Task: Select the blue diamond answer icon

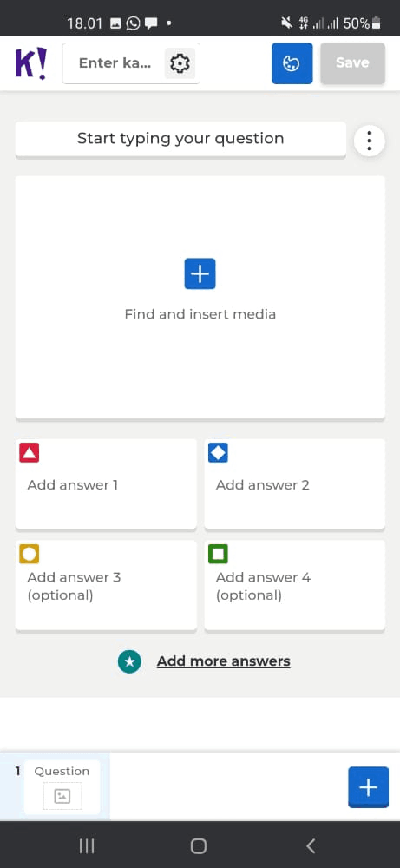Action: click(218, 453)
